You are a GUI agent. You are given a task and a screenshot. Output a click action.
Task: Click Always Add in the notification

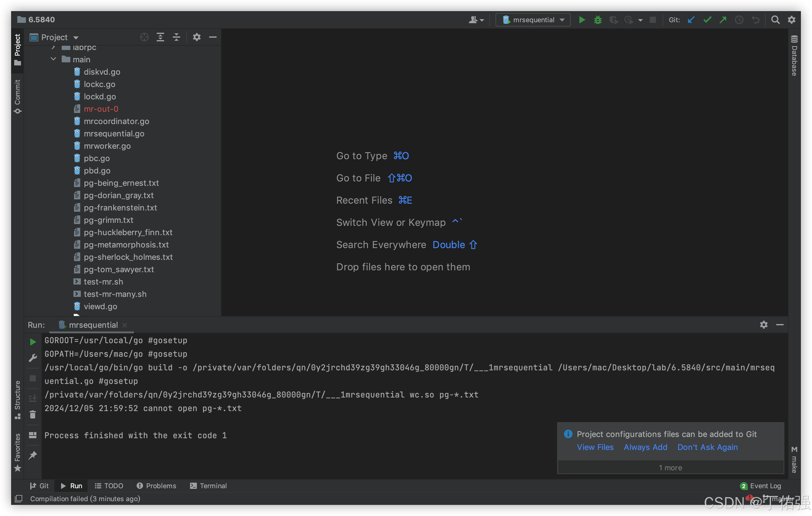645,447
